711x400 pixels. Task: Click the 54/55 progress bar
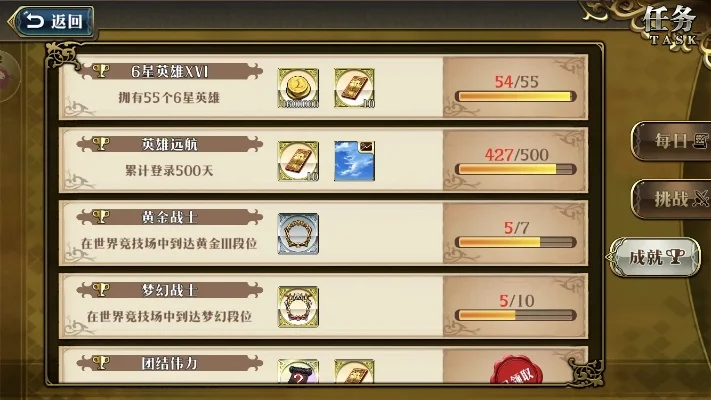pyautogui.click(x=516, y=96)
